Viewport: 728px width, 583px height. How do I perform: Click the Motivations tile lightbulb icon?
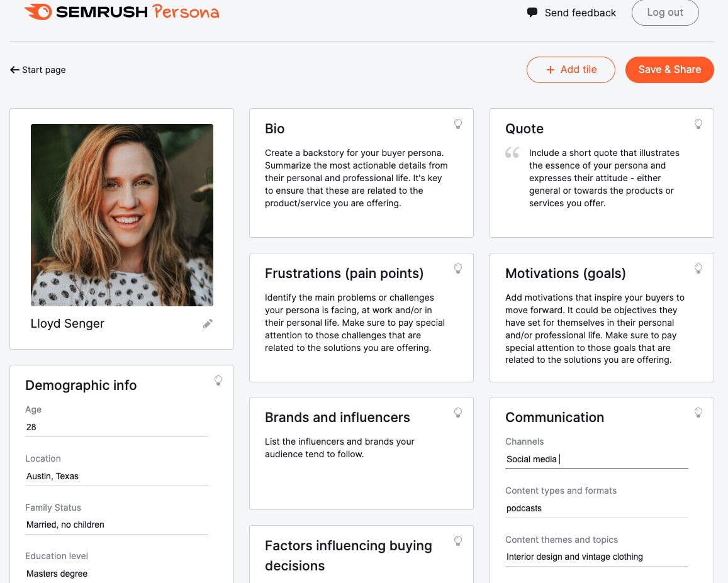coord(698,269)
